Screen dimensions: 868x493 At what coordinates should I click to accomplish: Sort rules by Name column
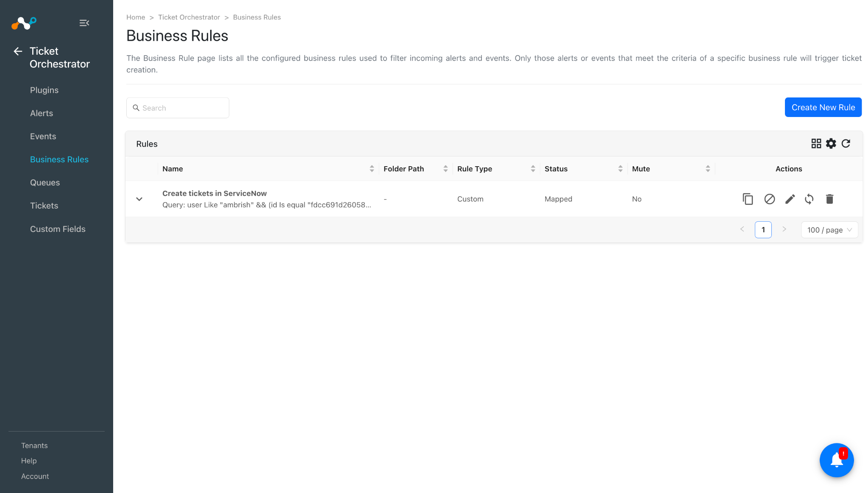[x=372, y=169]
